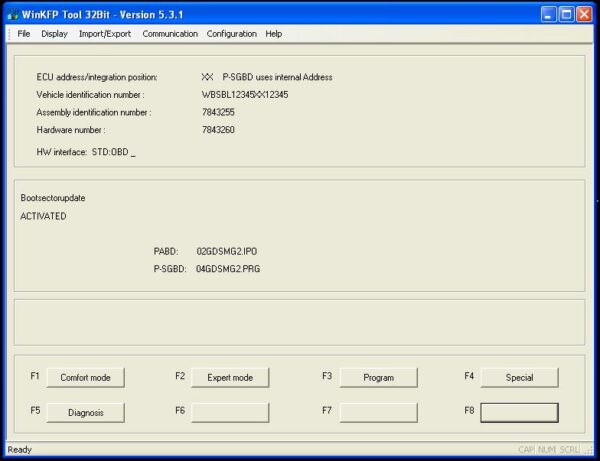
Task: Switch to Expert mode with F2 button
Action: coord(230,378)
